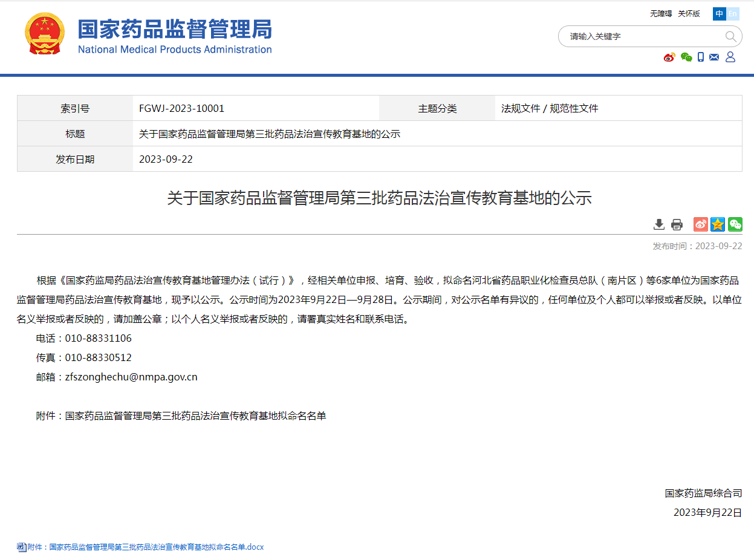Click the national emblem logo

point(44,33)
